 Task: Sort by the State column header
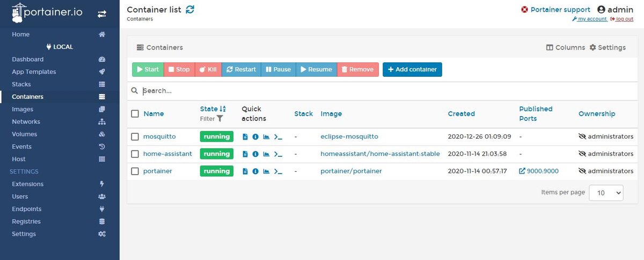(x=213, y=109)
